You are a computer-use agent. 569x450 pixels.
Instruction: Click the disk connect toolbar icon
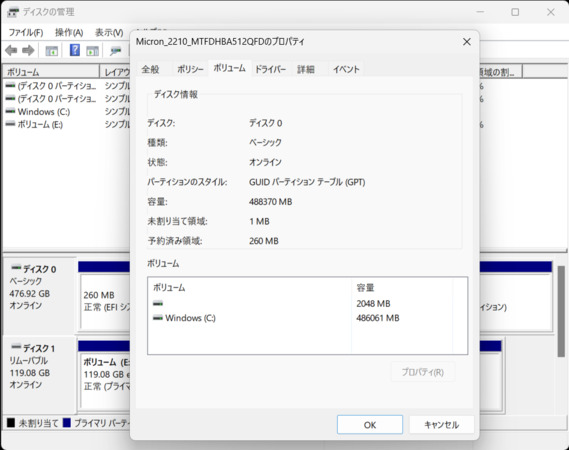115,51
